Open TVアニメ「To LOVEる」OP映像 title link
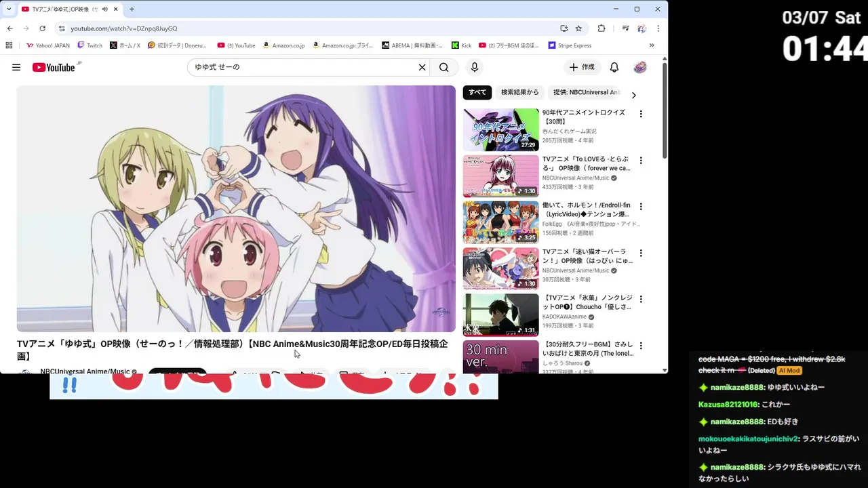The width and height of the screenshot is (868, 488). (x=587, y=163)
